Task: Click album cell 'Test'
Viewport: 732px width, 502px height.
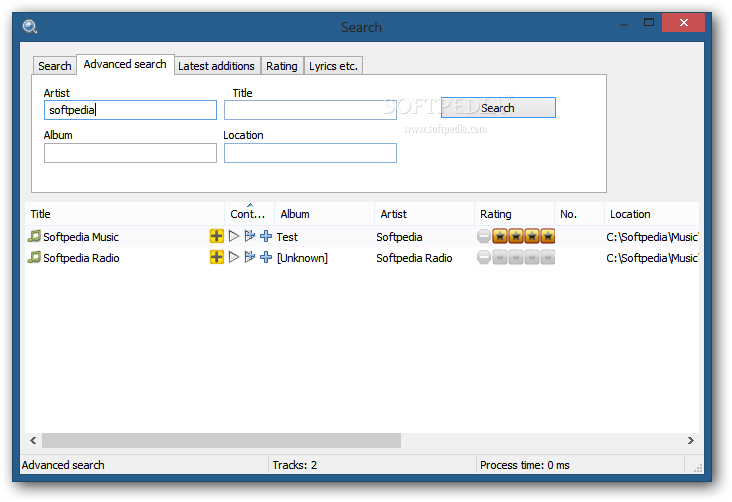Action: tap(287, 237)
